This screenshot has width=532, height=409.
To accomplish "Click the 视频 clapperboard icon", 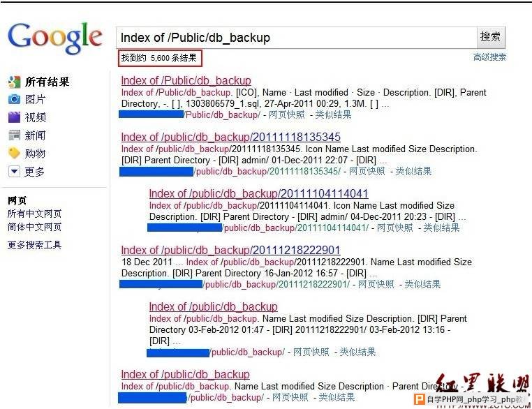I will (x=14, y=117).
